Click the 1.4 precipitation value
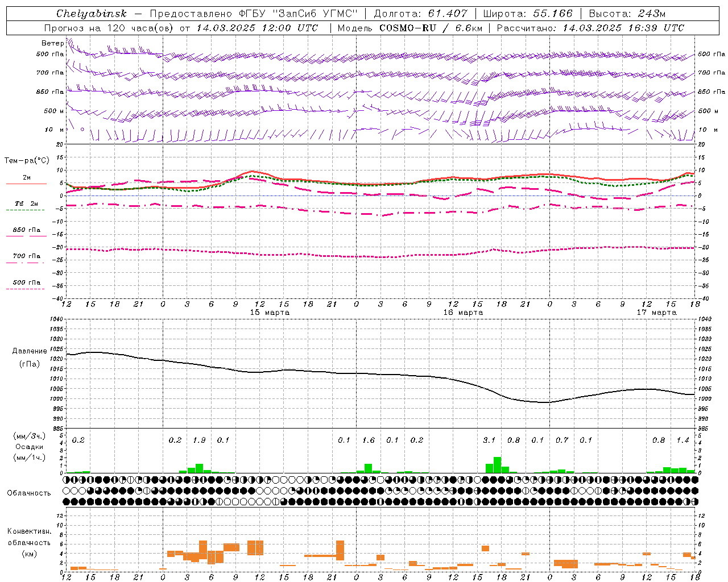Viewport: 728px width, 582px height. pyautogui.click(x=682, y=440)
